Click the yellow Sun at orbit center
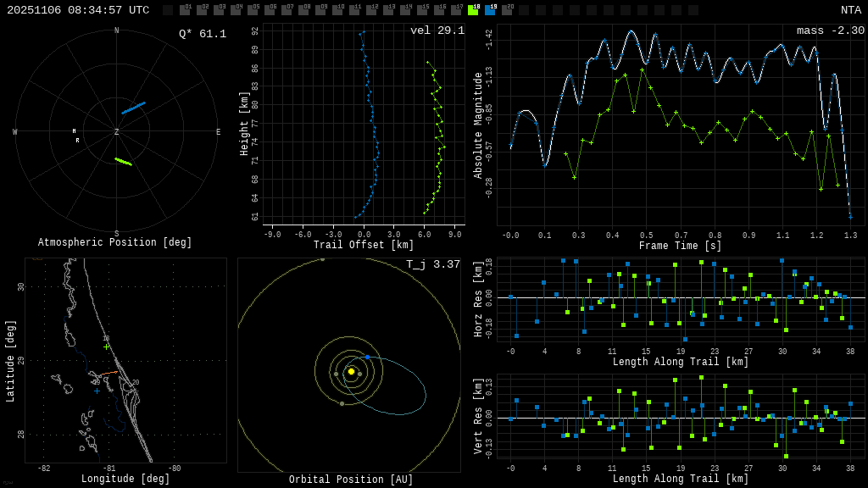868x488 pixels. 351,371
